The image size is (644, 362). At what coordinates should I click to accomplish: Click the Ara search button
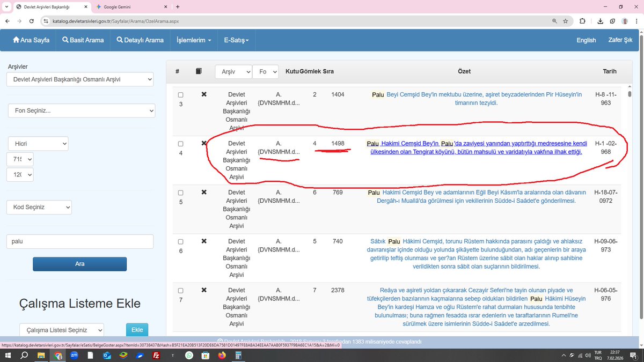click(x=79, y=264)
